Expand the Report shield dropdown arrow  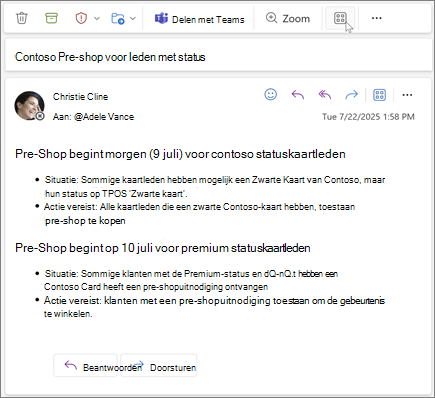pos(97,18)
